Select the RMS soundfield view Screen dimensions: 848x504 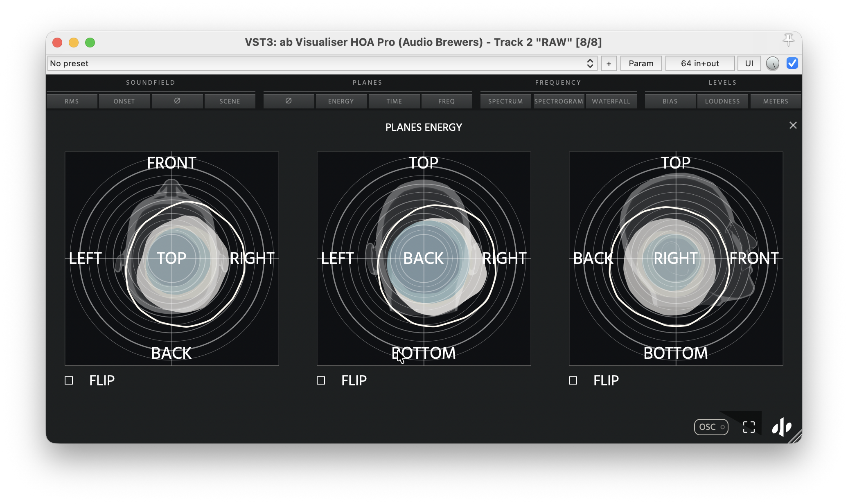coord(72,101)
